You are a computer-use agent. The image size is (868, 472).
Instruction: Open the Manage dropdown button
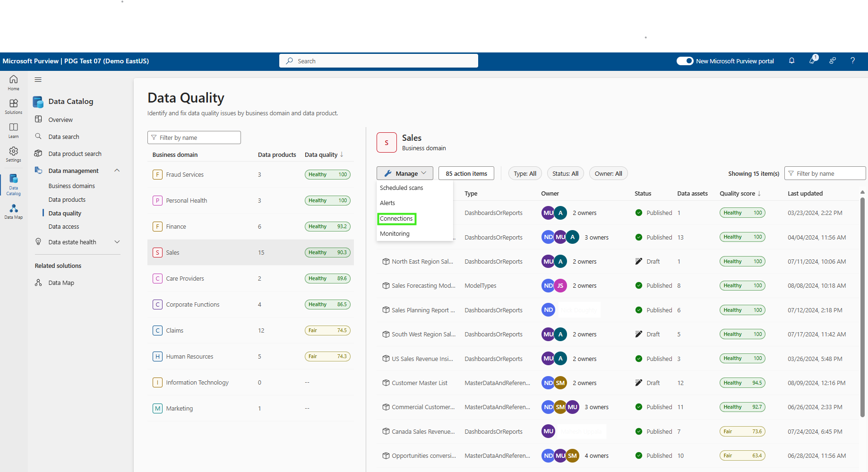(x=405, y=173)
